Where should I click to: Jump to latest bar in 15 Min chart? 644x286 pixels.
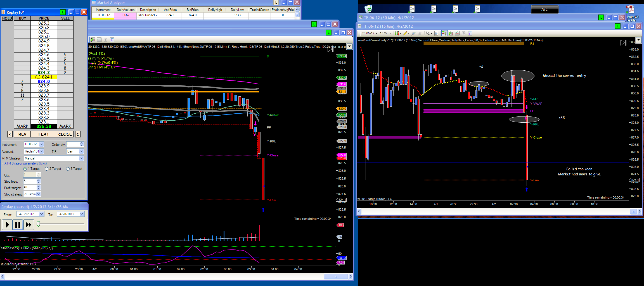623,42
